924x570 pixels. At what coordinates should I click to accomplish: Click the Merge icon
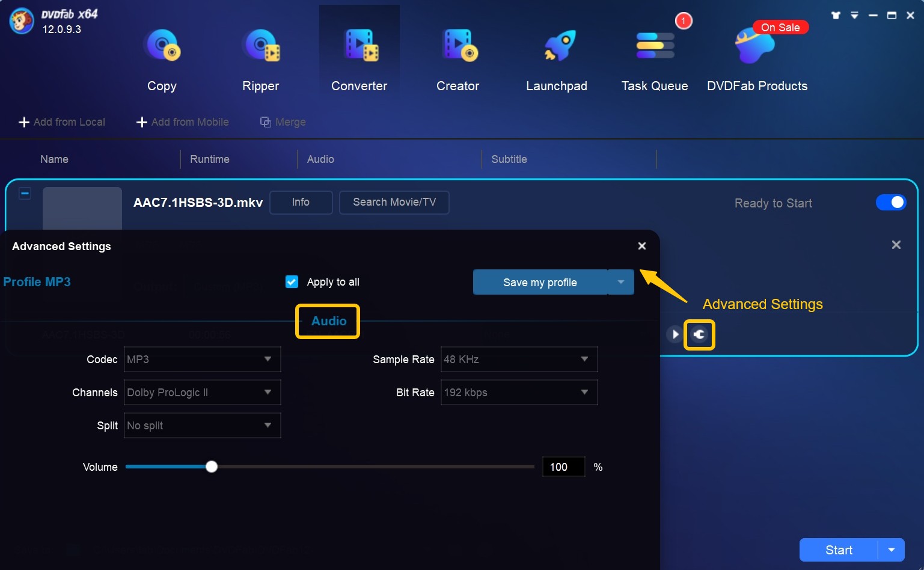(x=265, y=122)
